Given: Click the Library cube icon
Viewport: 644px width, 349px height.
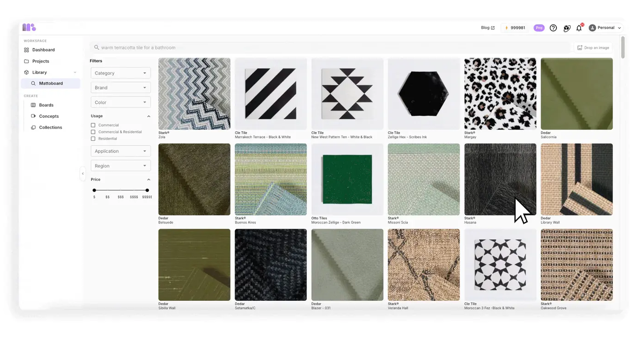Looking at the screenshot, I should coord(26,72).
